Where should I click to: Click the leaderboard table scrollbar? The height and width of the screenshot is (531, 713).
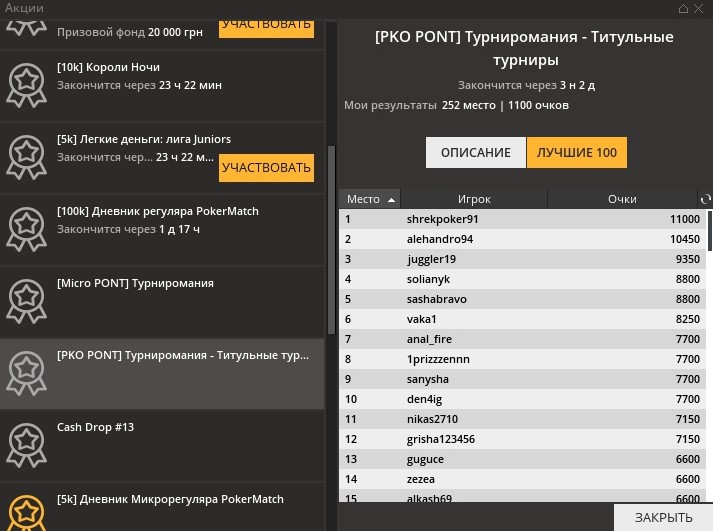click(x=709, y=230)
